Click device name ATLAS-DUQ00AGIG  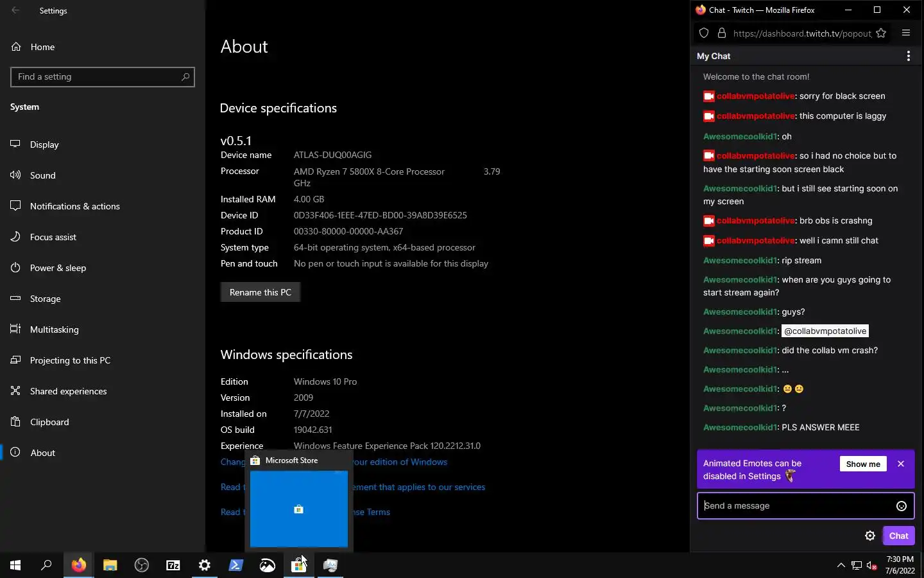[x=332, y=155]
